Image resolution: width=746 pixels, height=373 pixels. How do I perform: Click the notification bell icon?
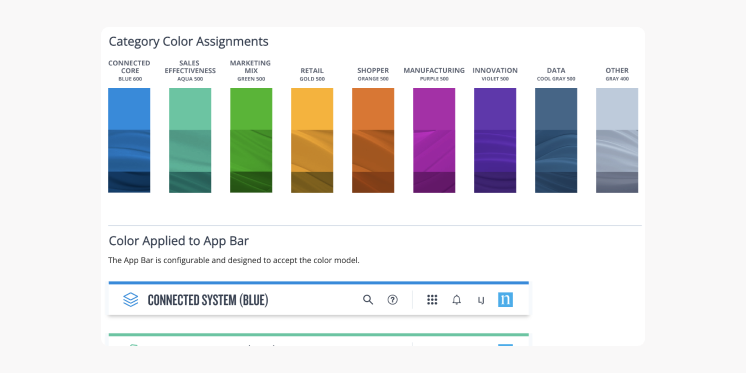457,300
